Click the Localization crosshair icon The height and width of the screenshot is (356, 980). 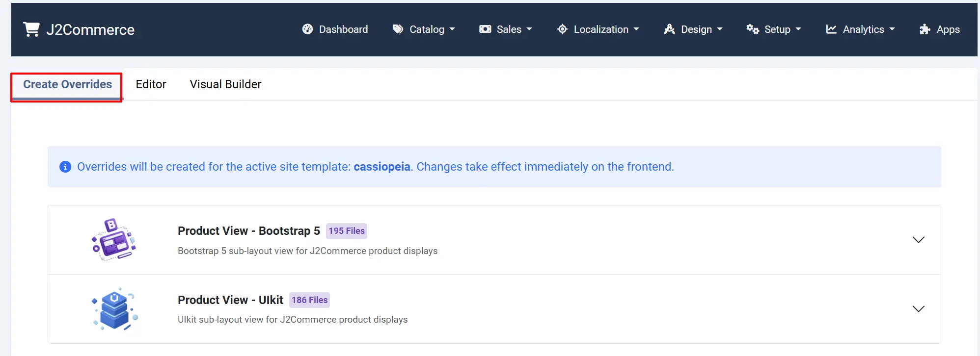pyautogui.click(x=562, y=29)
